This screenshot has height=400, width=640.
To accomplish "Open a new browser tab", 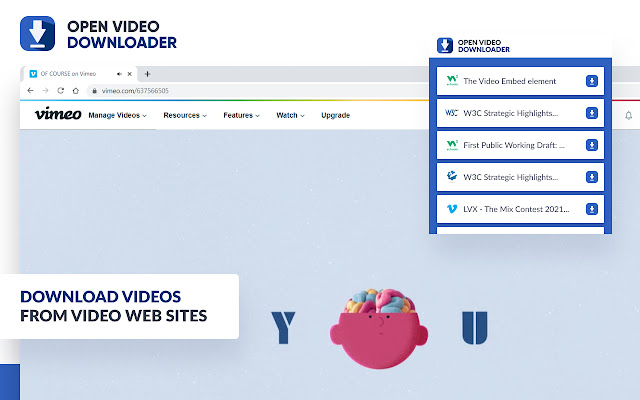I will [x=147, y=74].
